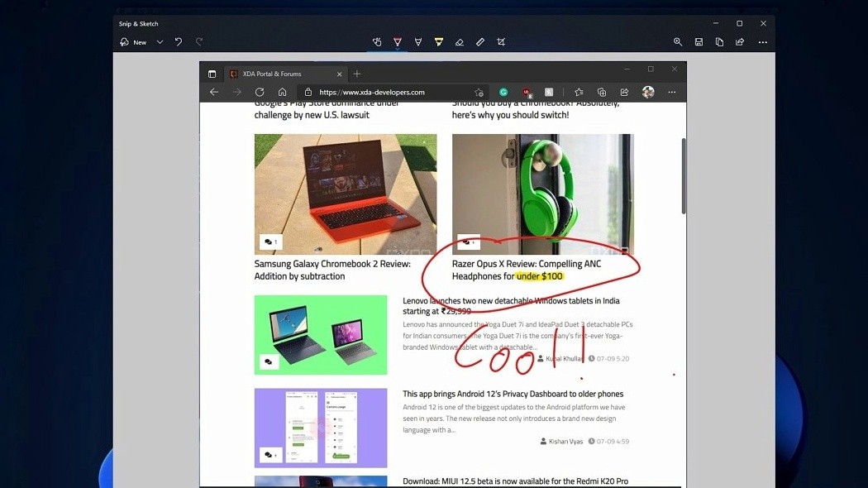
Task: Click the browser Forward arrow
Action: [237, 92]
